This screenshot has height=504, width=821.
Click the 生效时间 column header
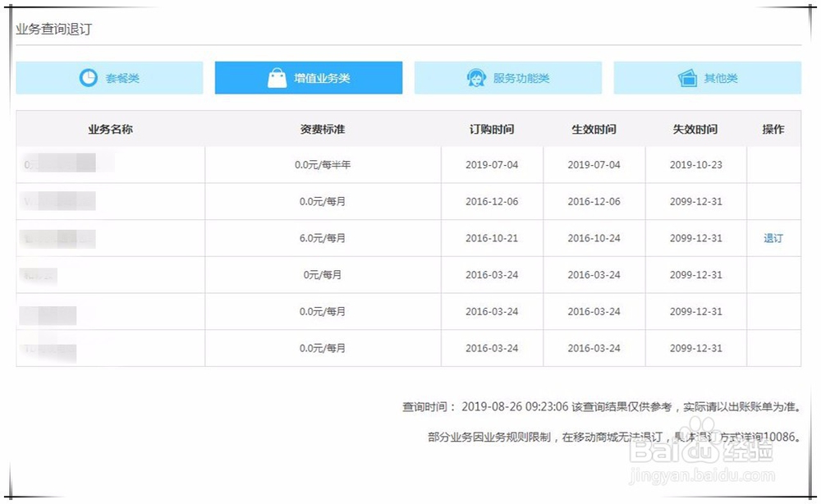594,129
